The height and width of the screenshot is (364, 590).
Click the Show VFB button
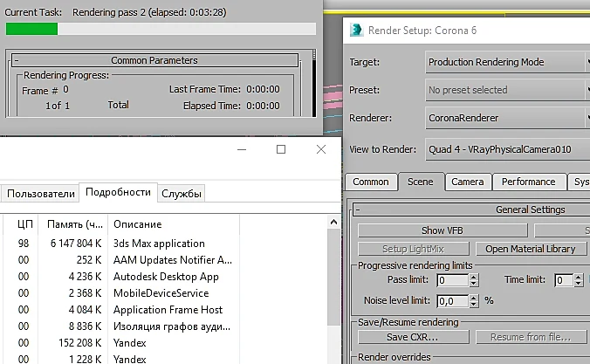[442, 230]
